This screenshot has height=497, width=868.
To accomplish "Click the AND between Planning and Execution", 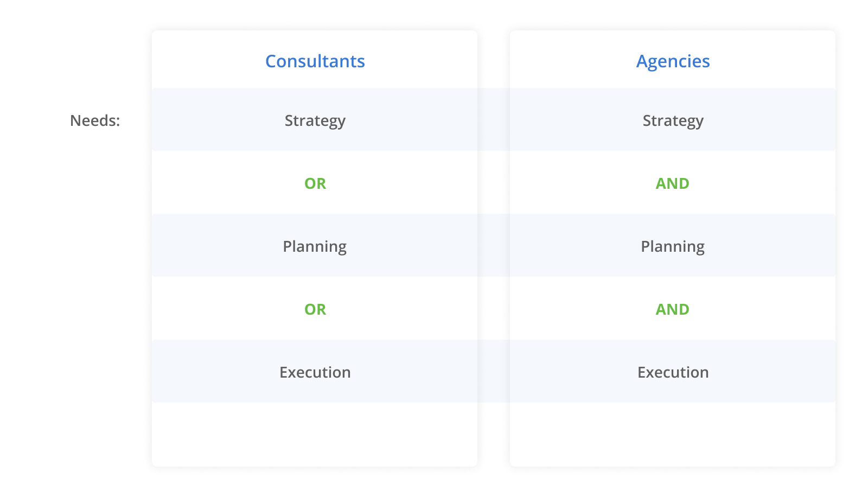I will tap(672, 309).
